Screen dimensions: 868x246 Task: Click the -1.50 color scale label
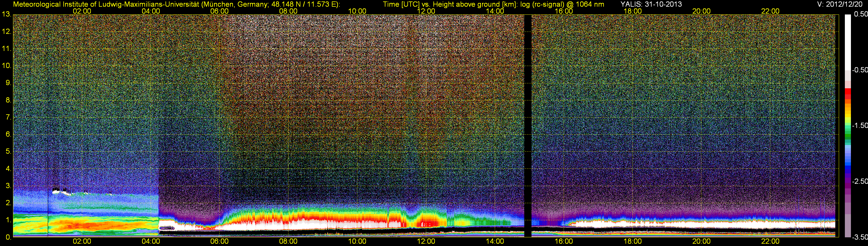click(x=860, y=125)
